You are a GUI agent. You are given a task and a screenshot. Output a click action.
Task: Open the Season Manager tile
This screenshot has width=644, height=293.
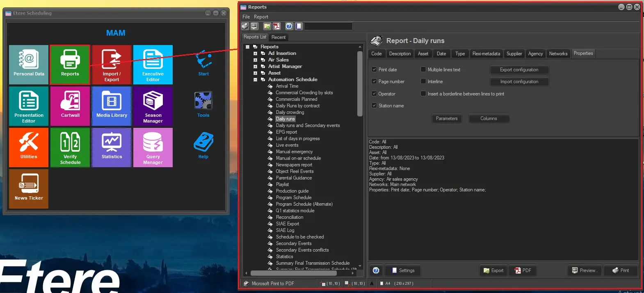click(153, 106)
